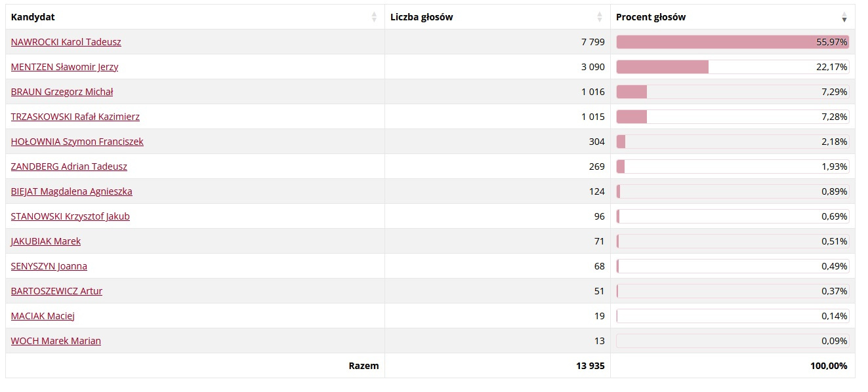Open ZANDBERG Adrian Tadeusz link

tap(70, 167)
